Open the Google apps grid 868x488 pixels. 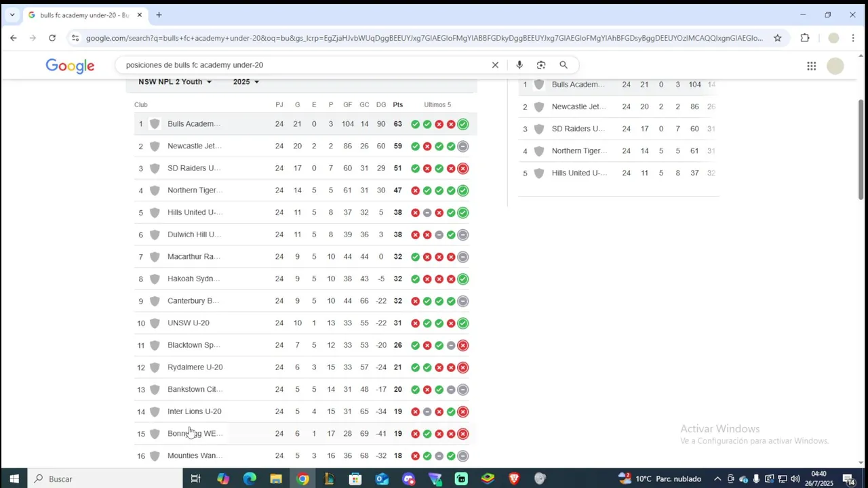click(x=811, y=66)
